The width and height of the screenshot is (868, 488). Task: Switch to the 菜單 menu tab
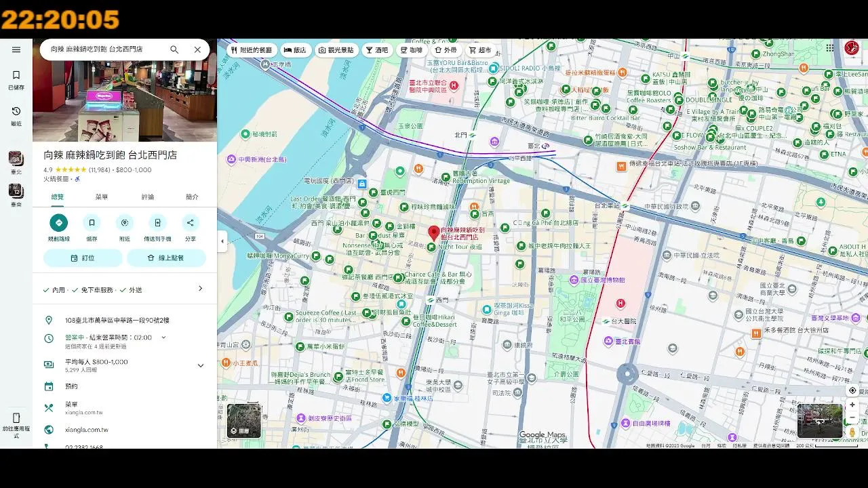point(102,197)
